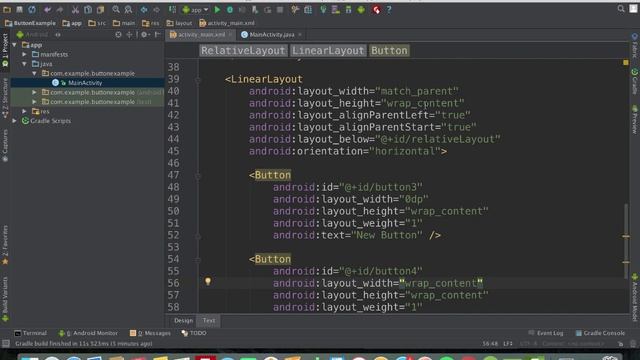Open the Terminal tool window

click(31, 333)
